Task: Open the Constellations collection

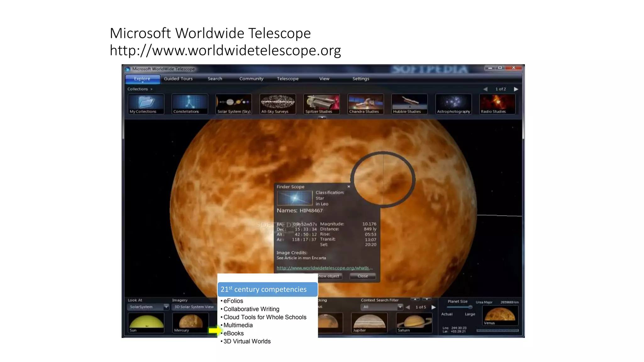Action: point(190,104)
